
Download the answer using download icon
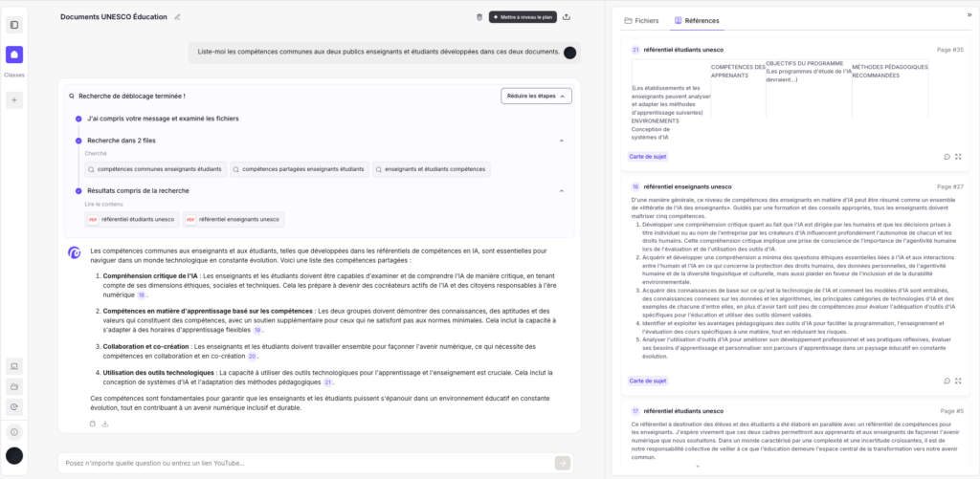click(105, 424)
